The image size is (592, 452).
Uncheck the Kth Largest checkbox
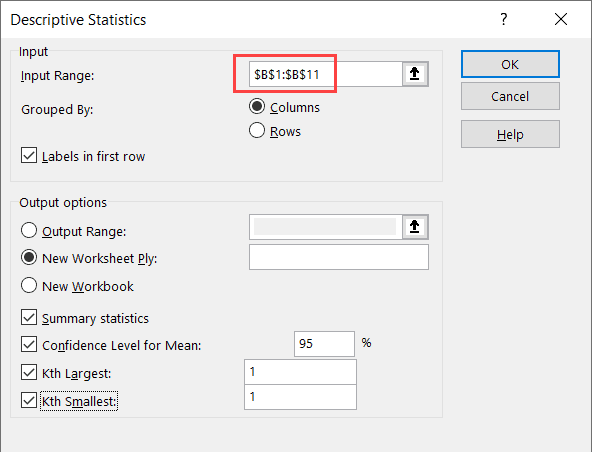29,372
